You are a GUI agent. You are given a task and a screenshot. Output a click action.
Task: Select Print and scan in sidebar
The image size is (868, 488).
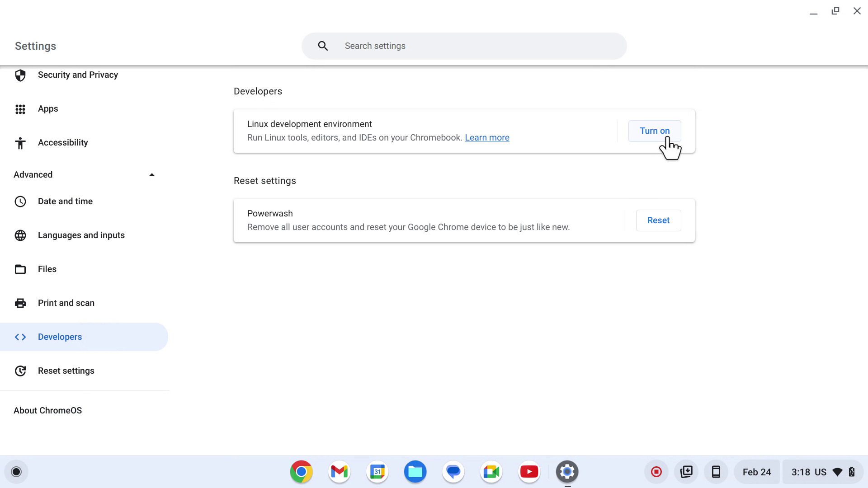pos(85,303)
